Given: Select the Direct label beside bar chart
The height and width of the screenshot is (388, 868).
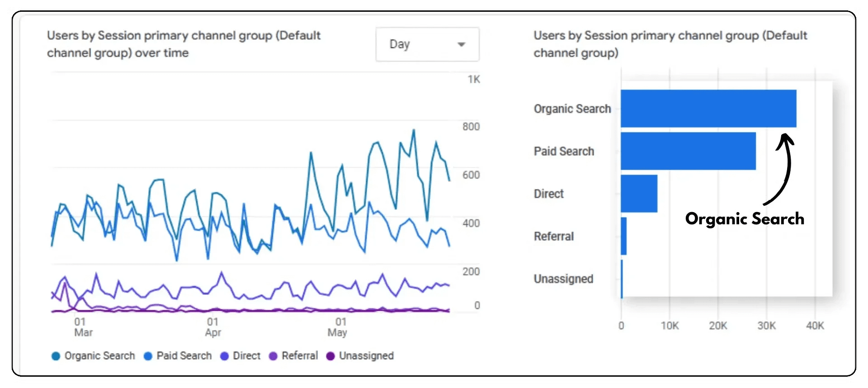Looking at the screenshot, I should (x=548, y=194).
